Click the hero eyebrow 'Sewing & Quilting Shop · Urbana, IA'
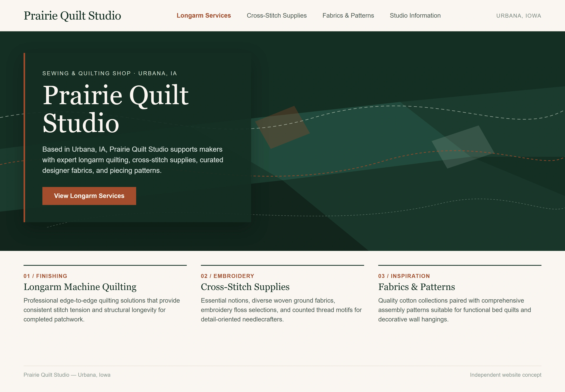565x392 pixels. click(109, 73)
